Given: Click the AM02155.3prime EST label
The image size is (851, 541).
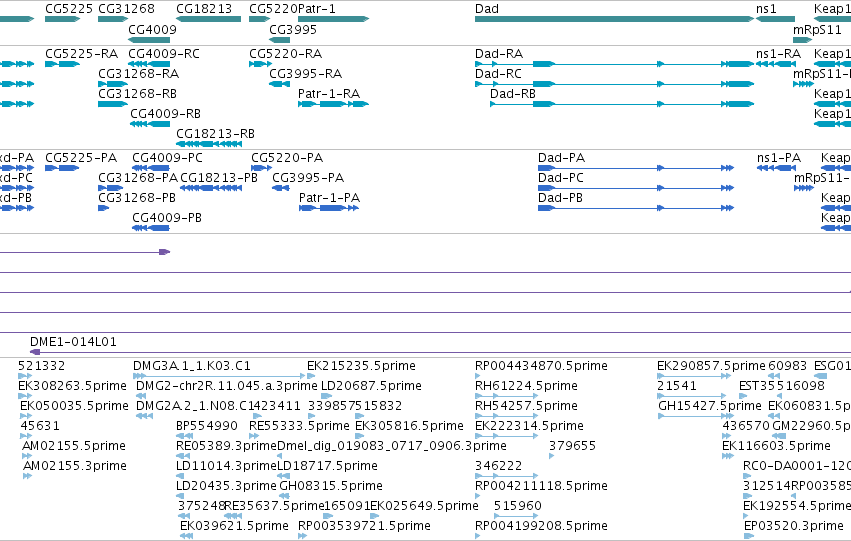Looking at the screenshot, I should (74, 466).
